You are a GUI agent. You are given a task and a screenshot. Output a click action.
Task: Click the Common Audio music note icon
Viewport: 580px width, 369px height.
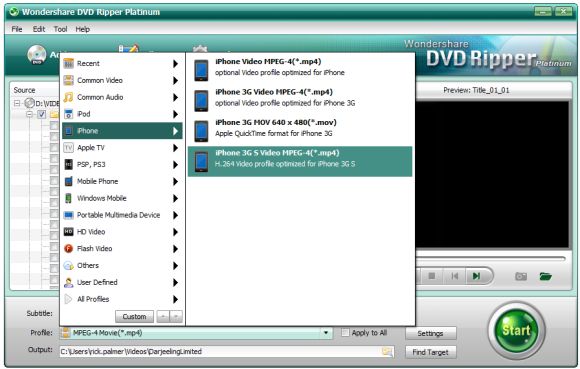tap(68, 97)
